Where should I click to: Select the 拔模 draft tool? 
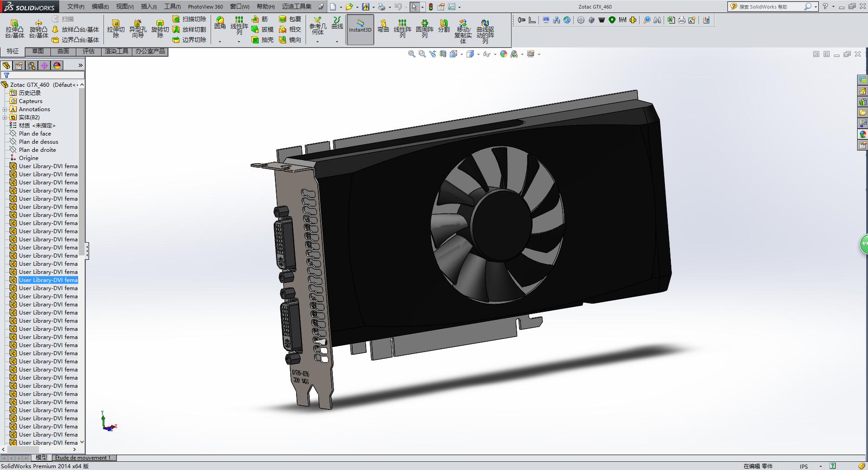pos(263,29)
